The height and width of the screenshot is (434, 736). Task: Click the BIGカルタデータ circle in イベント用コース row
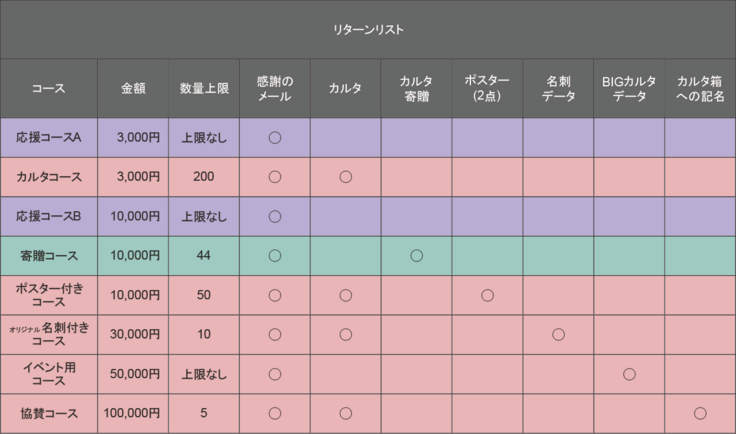tap(629, 374)
